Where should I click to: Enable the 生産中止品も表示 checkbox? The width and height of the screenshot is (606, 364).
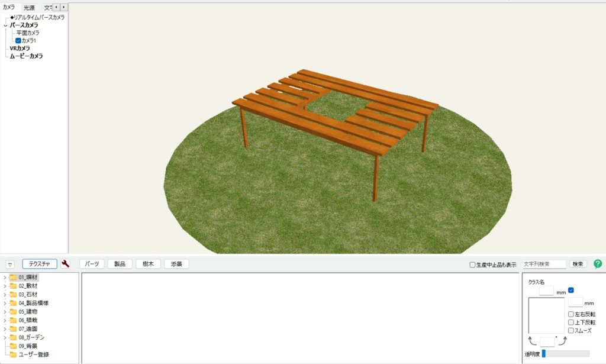(x=472, y=265)
